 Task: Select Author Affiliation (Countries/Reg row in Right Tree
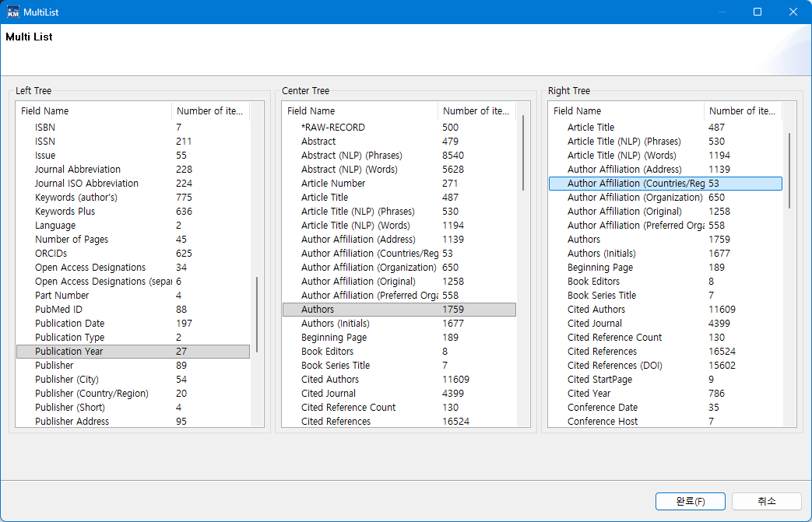click(x=636, y=184)
